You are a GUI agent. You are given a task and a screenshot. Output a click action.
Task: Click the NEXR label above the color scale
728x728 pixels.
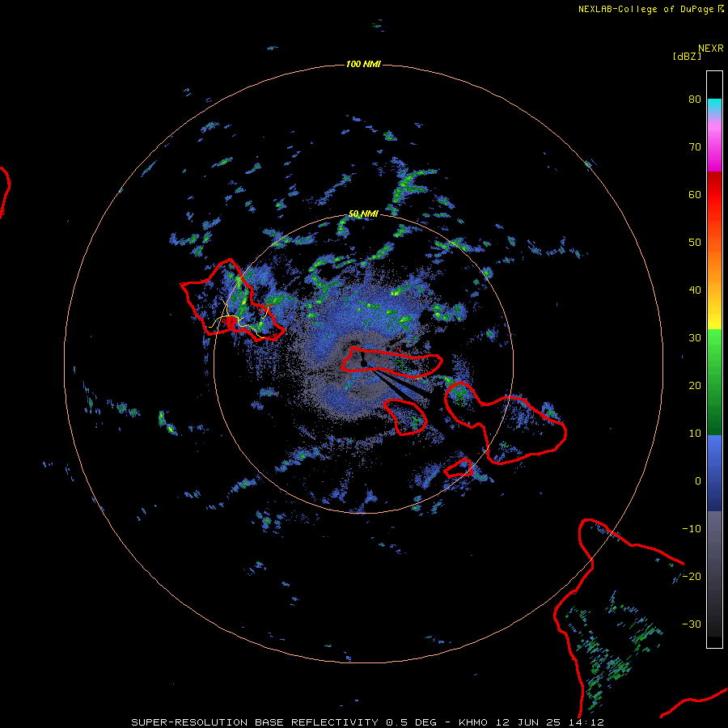point(711,49)
